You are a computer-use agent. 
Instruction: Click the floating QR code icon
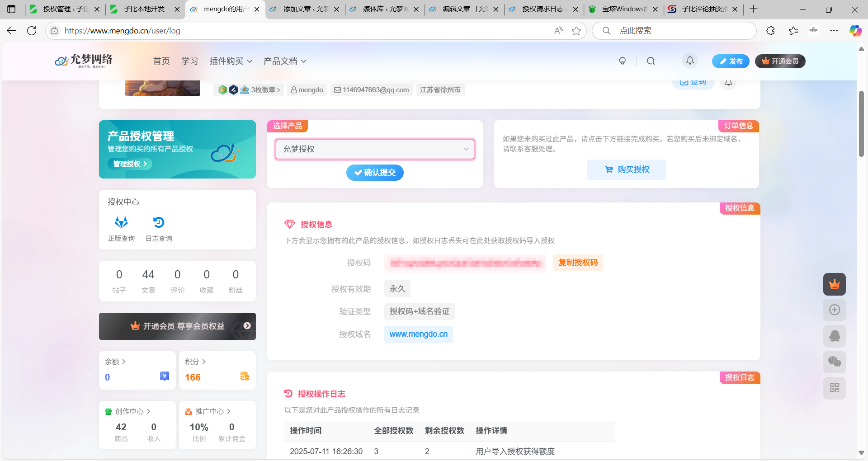click(835, 388)
